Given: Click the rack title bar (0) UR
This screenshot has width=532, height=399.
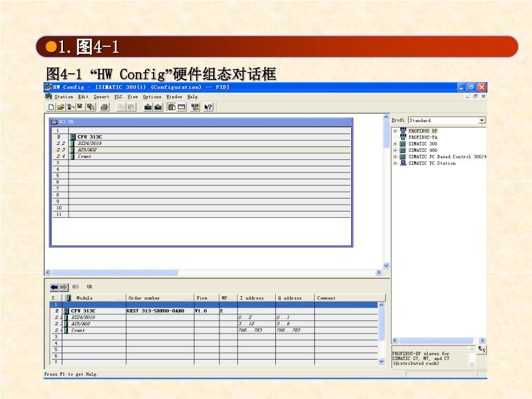Looking at the screenshot, I should coord(201,122).
